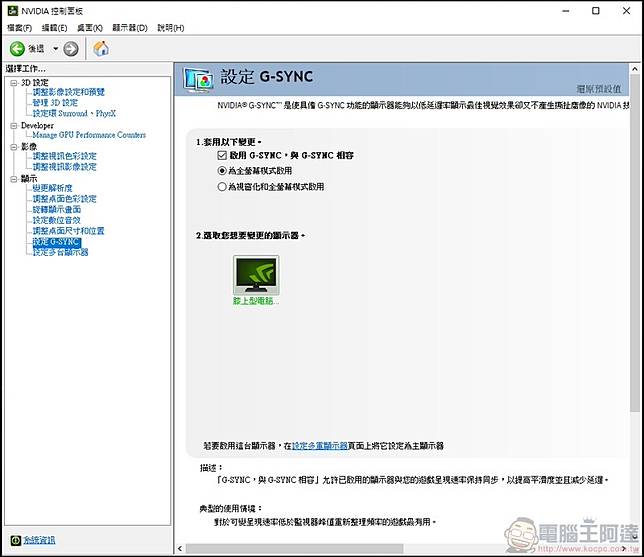Collapse the Developer tree node
Screen dimensions: 644x557
click(14, 126)
